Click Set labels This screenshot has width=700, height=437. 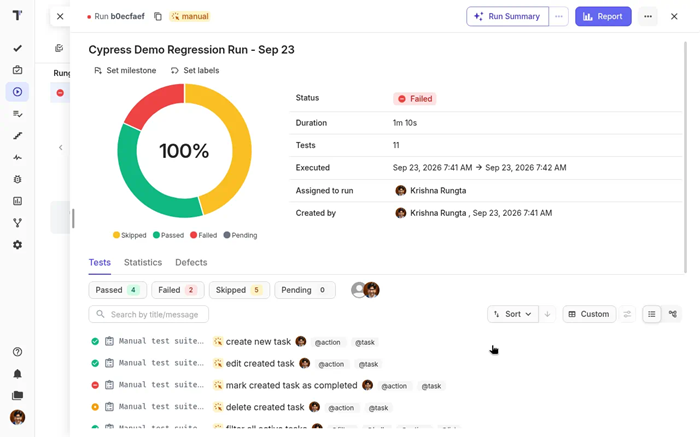[195, 71]
